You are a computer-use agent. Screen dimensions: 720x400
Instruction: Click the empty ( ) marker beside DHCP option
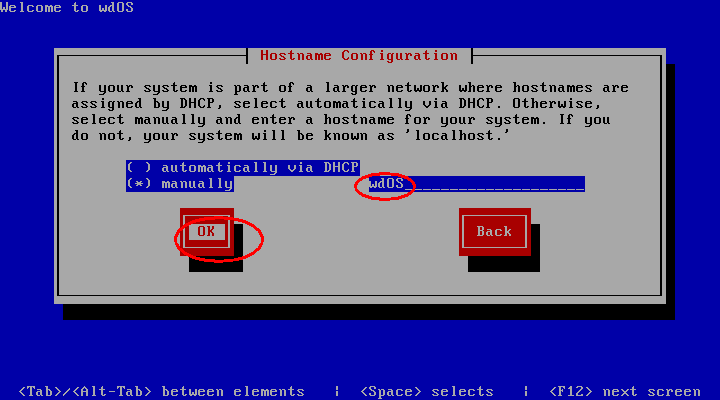tap(139, 167)
